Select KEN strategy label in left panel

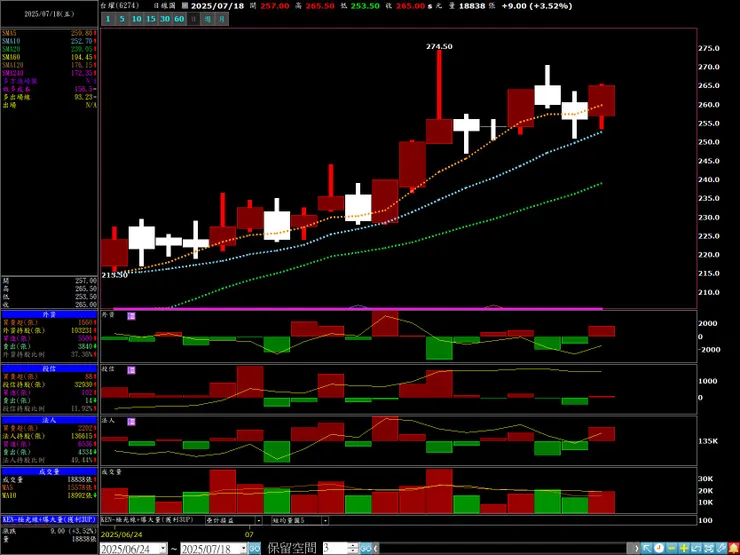tap(49, 519)
